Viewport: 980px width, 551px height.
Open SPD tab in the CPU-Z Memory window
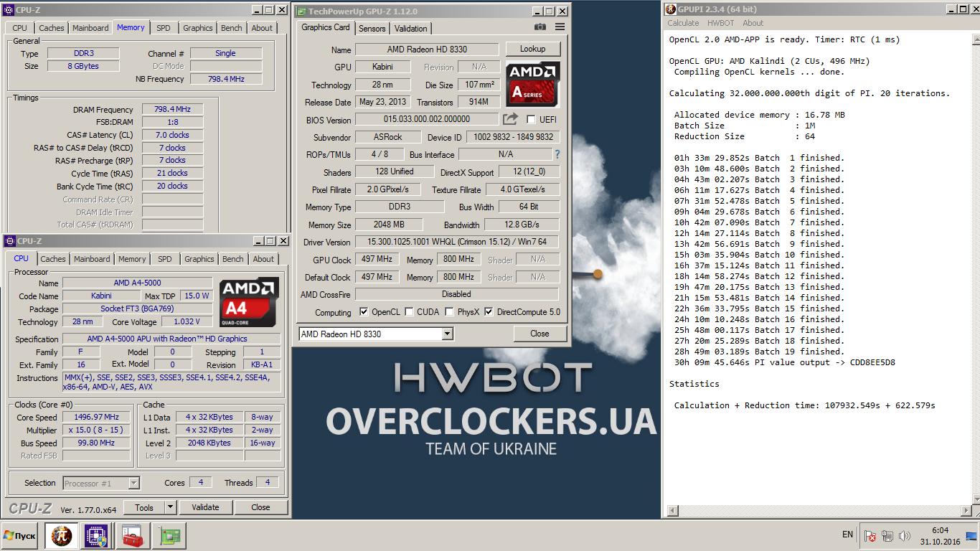(164, 28)
